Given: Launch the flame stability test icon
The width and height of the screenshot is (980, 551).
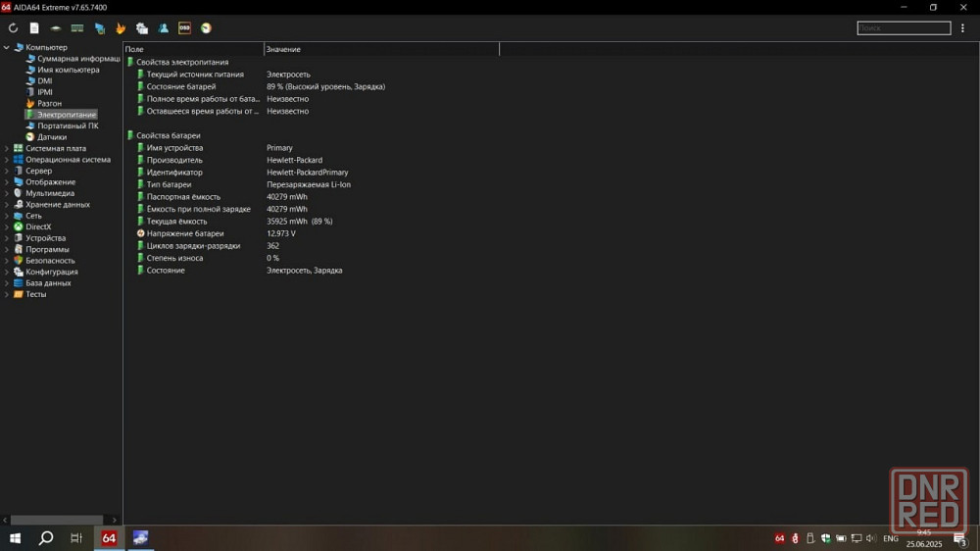Looking at the screenshot, I should [x=121, y=28].
